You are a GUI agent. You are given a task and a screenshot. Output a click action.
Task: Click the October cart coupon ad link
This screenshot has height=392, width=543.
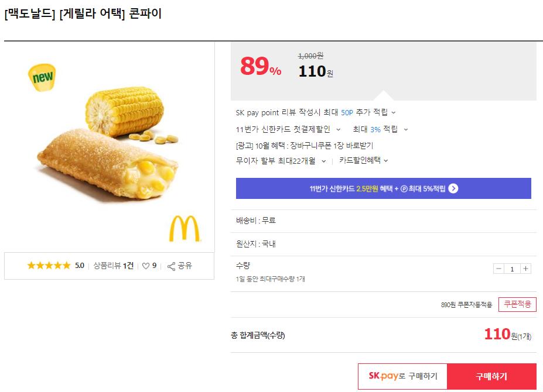click(304, 145)
